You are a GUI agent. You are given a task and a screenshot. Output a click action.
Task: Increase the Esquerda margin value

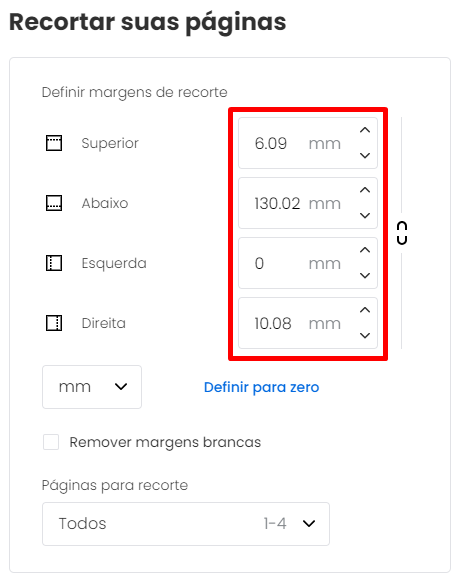[365, 250]
